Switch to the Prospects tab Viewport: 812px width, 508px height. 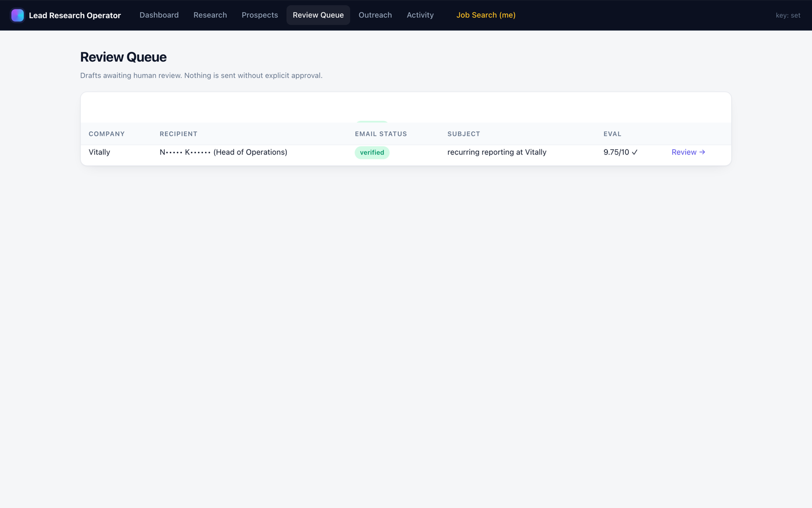coord(260,15)
